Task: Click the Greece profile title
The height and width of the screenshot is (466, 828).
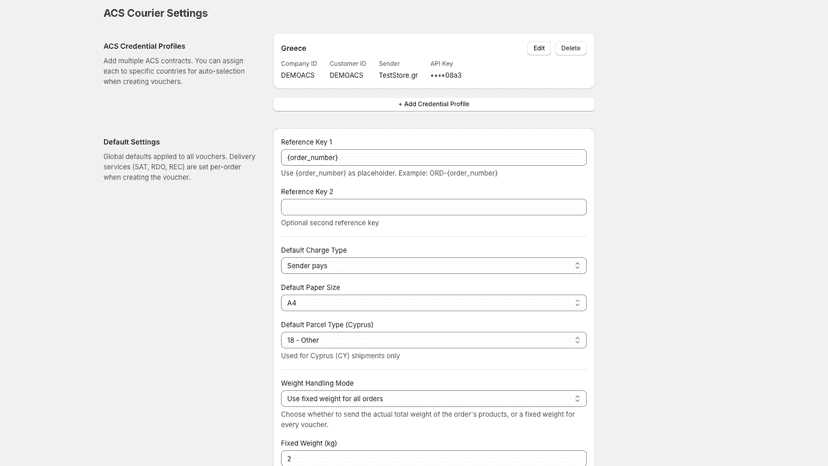Action: (x=294, y=48)
